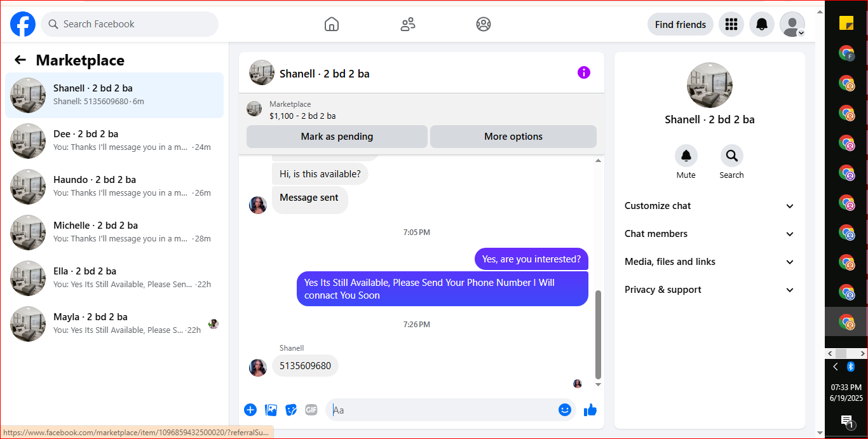Open more actions plus icon in composer

pyautogui.click(x=250, y=410)
